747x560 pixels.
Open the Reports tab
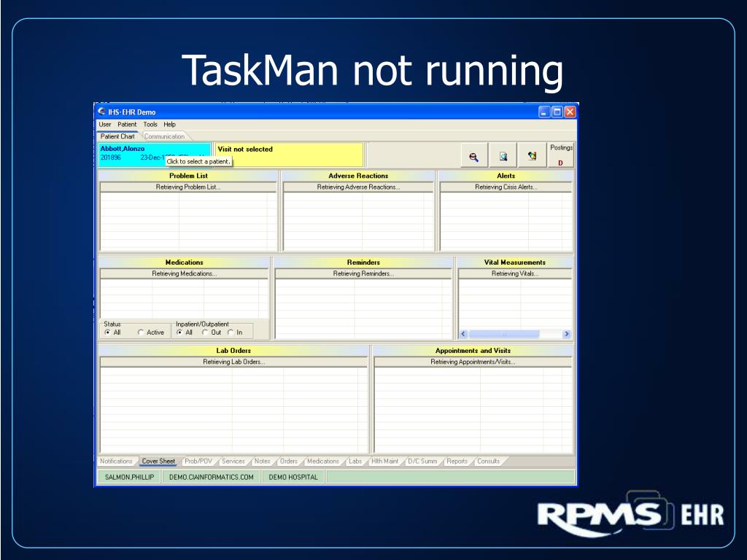tap(457, 461)
